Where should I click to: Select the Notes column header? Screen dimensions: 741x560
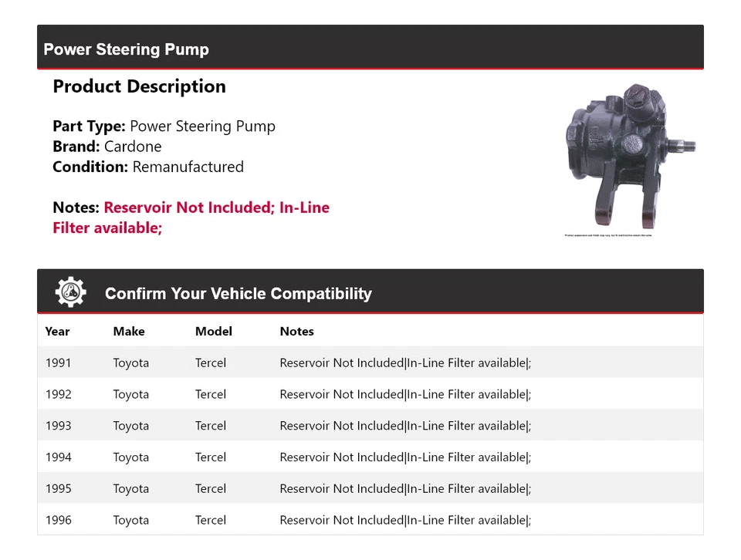coord(296,331)
